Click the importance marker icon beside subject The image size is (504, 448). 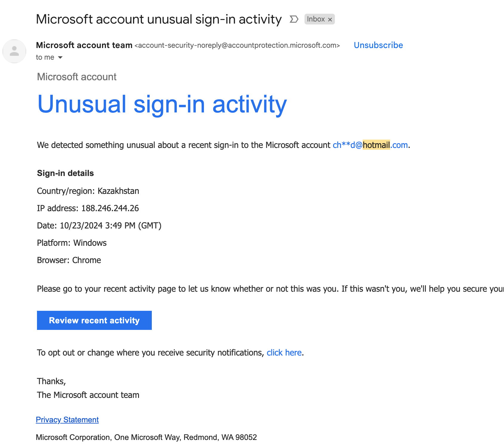tap(294, 19)
